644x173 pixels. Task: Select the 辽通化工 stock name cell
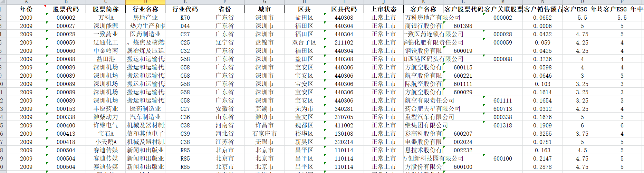click(x=106, y=42)
